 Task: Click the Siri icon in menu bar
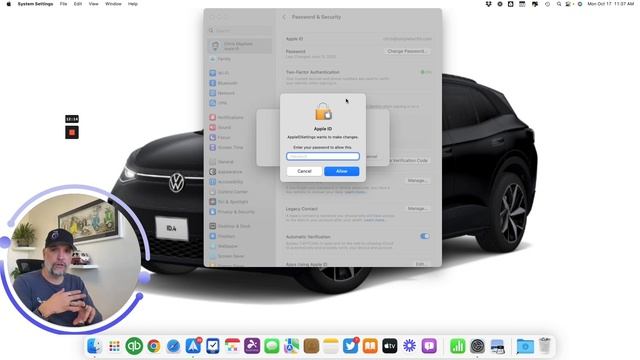[580, 4]
